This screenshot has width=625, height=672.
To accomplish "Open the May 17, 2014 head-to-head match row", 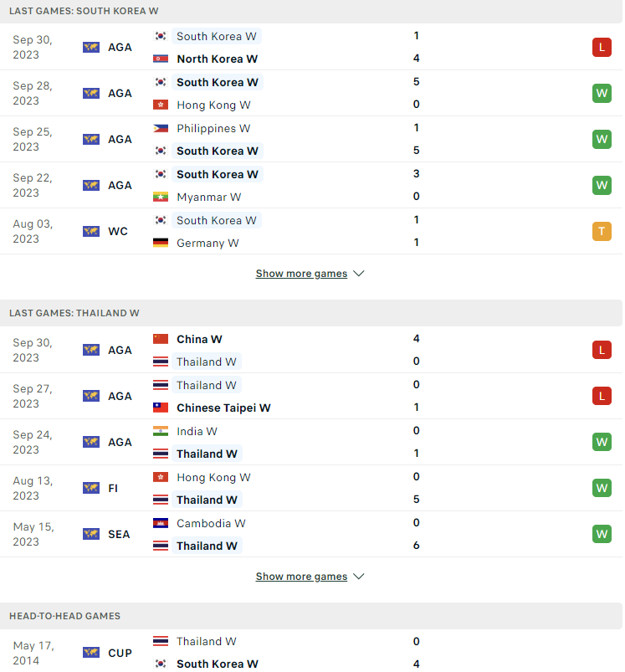I will (x=311, y=653).
